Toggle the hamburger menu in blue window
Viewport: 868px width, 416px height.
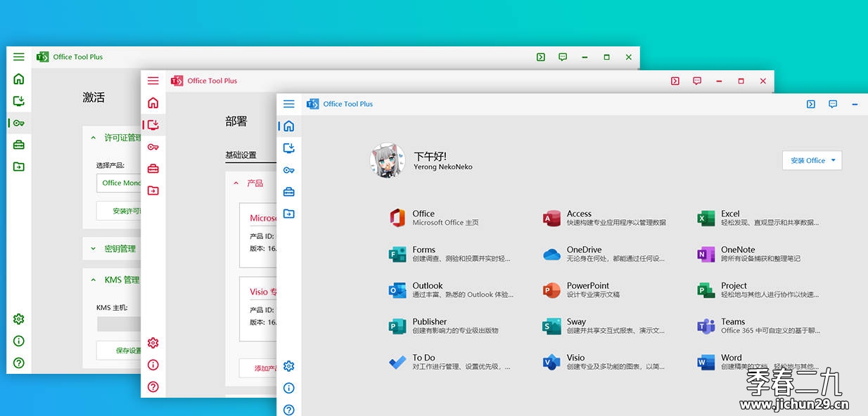click(288, 104)
